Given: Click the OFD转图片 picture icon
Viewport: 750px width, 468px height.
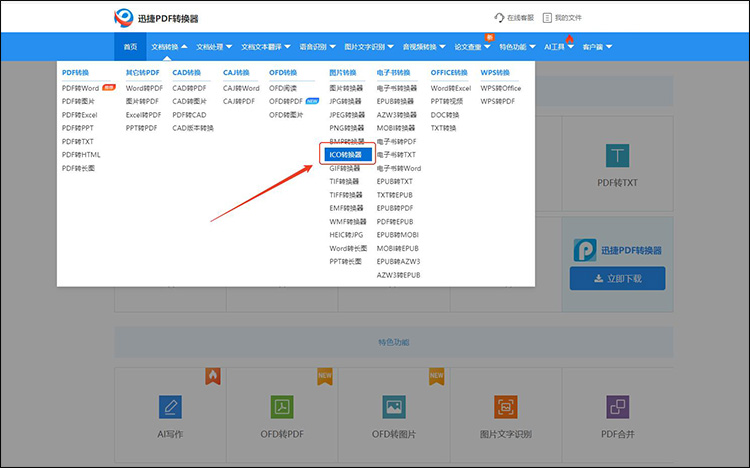Looking at the screenshot, I should 394,406.
